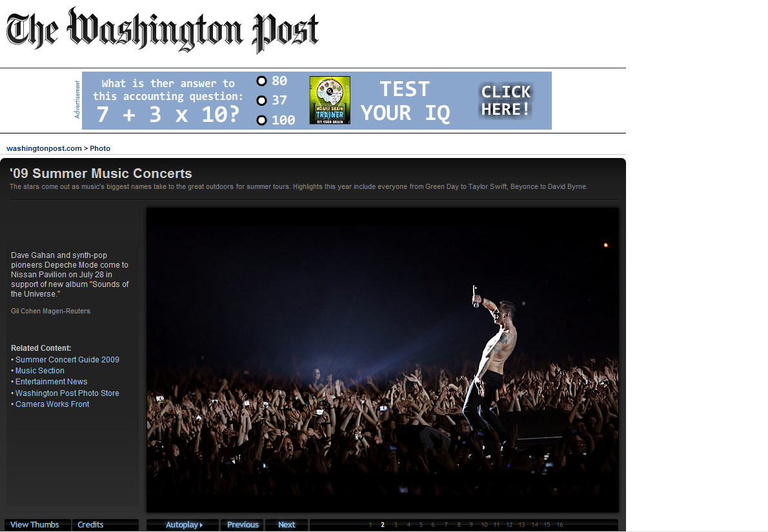The width and height of the screenshot is (768, 532).
Task: Open the Photo breadcrumb link
Action: tap(100, 148)
